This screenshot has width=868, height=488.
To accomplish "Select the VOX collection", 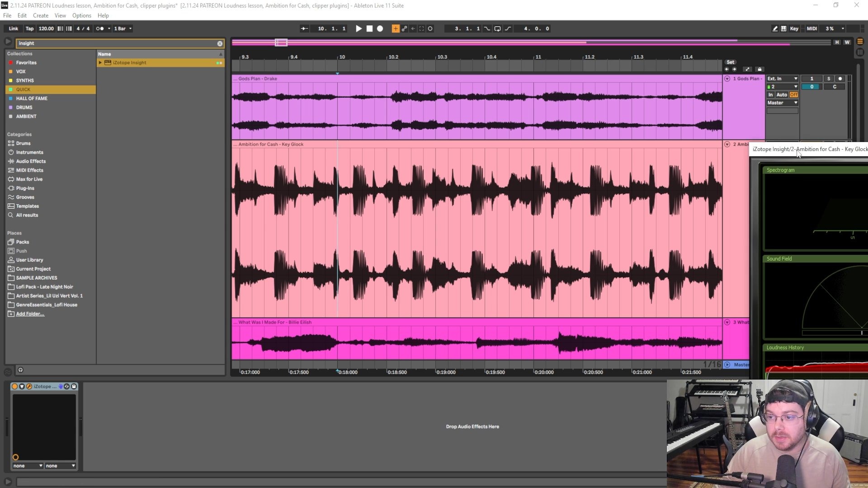I will point(21,71).
